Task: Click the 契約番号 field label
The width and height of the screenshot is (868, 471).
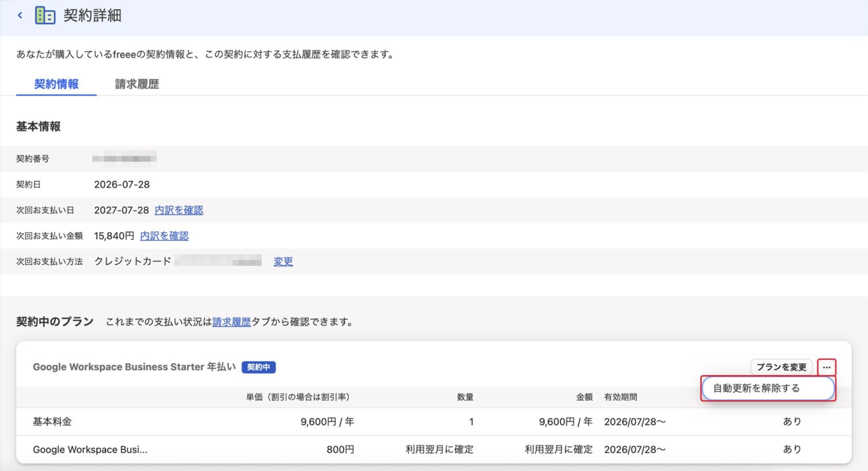Action: click(33, 158)
